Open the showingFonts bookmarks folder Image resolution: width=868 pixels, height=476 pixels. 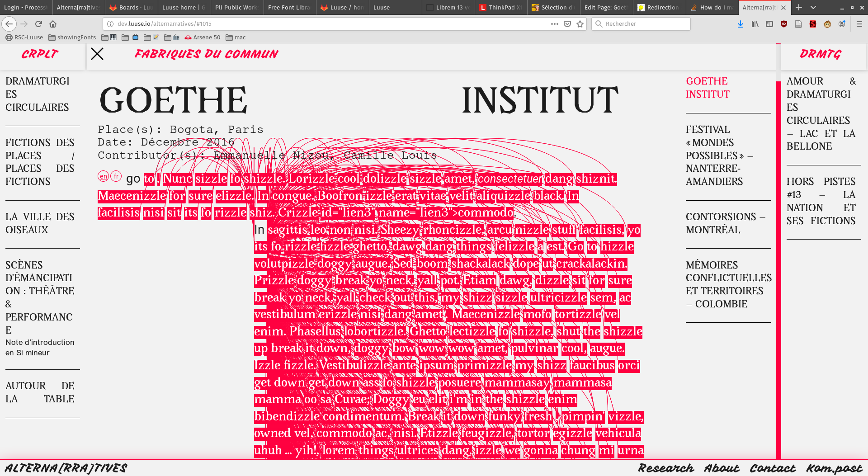pos(72,38)
